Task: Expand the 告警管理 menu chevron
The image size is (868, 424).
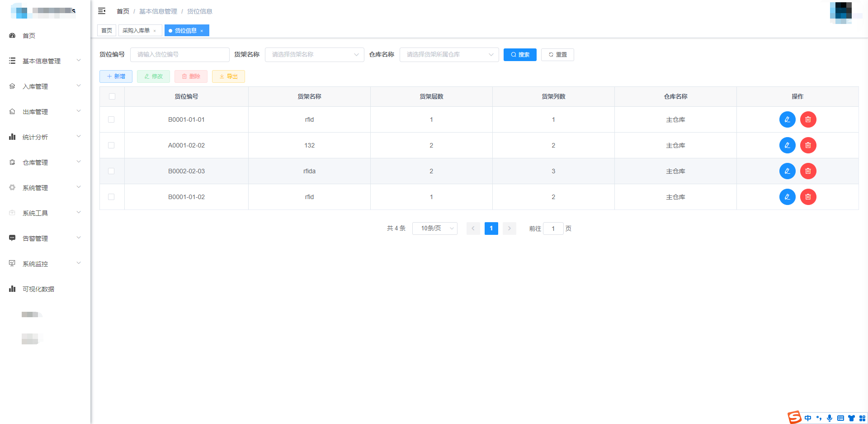Action: [79, 238]
